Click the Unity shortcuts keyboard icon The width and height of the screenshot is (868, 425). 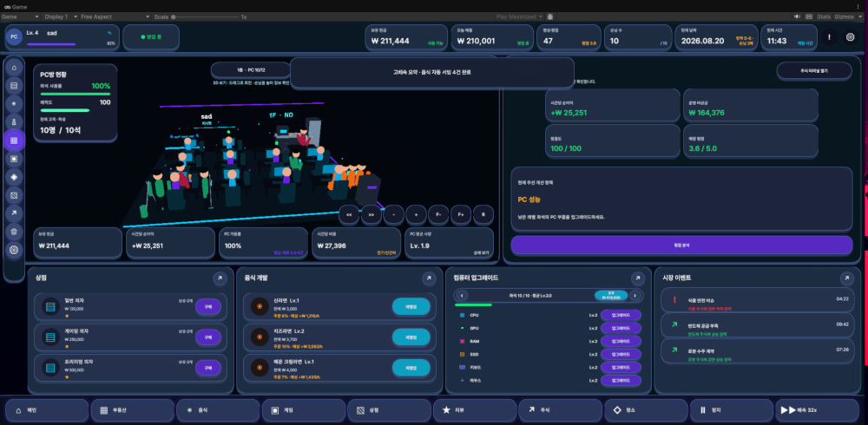809,17
